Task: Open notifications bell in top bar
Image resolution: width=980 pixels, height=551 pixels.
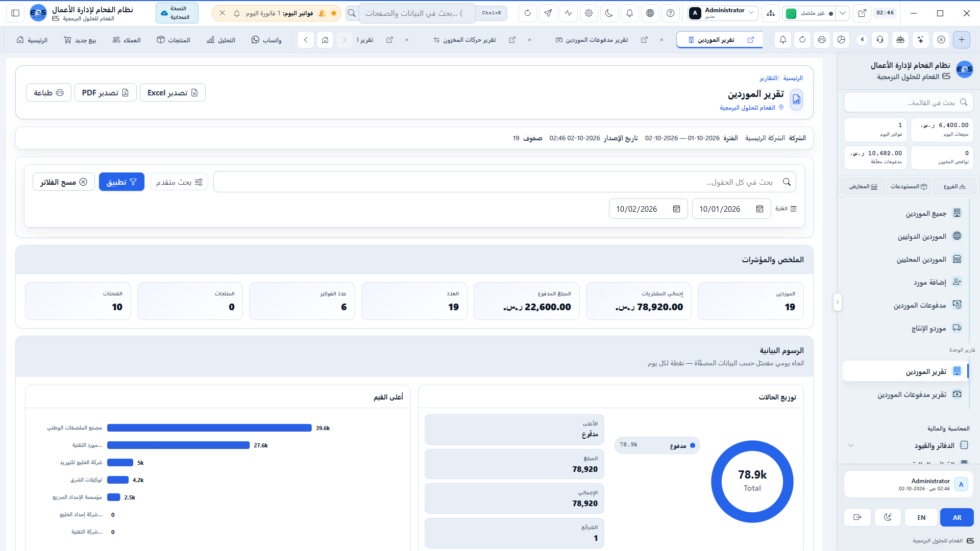Action: click(x=630, y=13)
